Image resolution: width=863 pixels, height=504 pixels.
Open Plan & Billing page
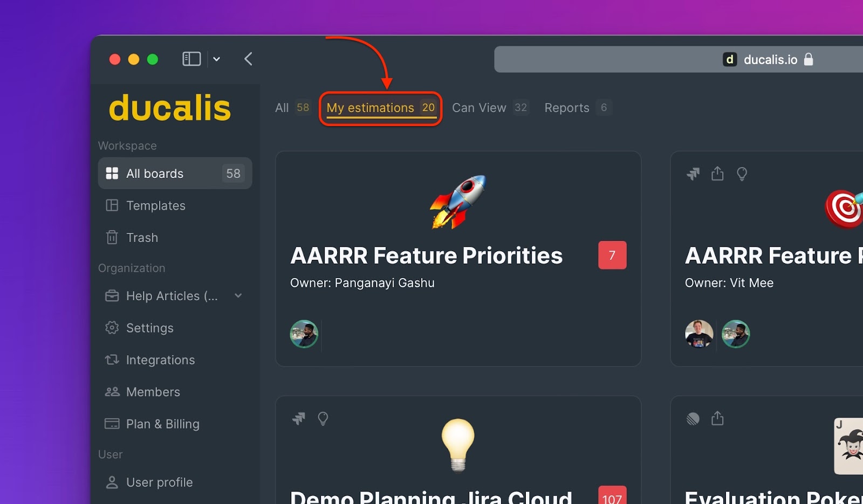(x=162, y=424)
